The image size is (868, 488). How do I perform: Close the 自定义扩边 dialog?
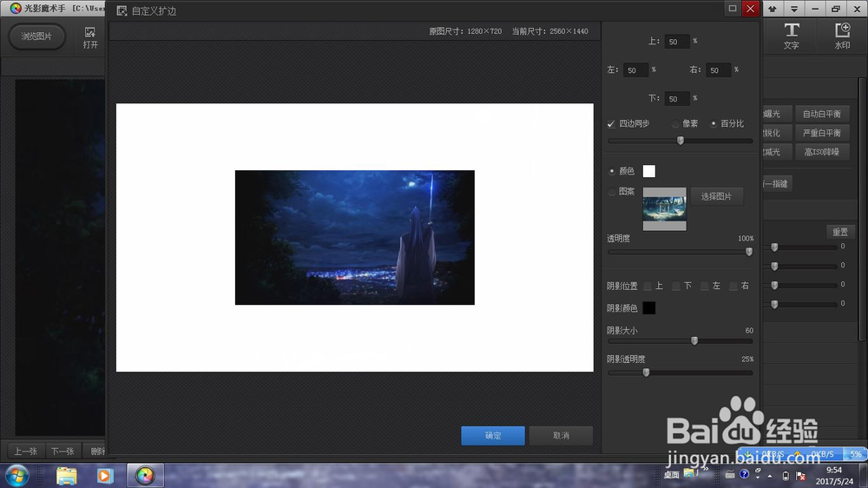click(x=751, y=9)
